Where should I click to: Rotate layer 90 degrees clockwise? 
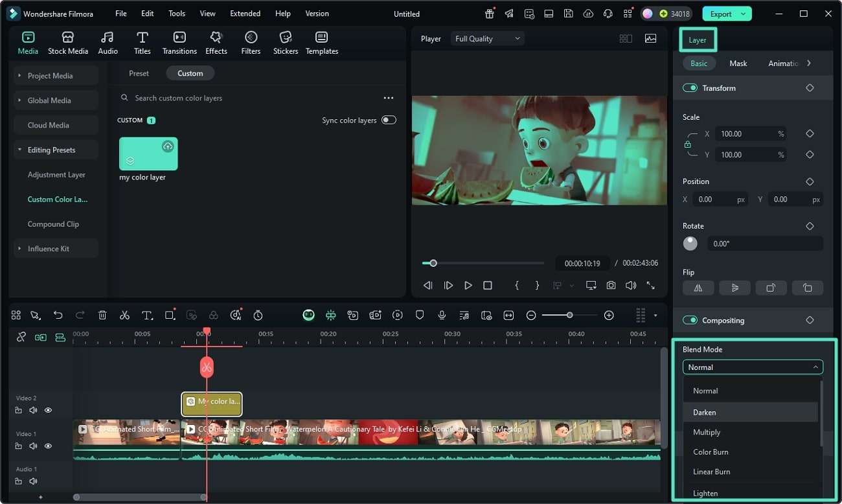coord(771,288)
